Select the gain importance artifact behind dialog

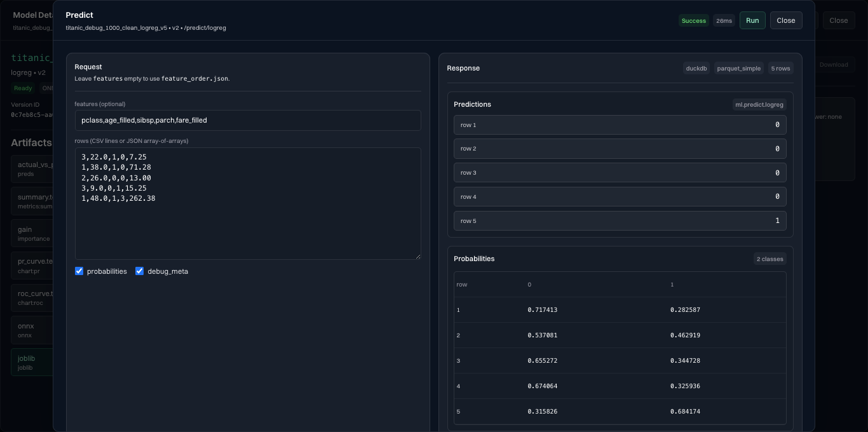32,233
